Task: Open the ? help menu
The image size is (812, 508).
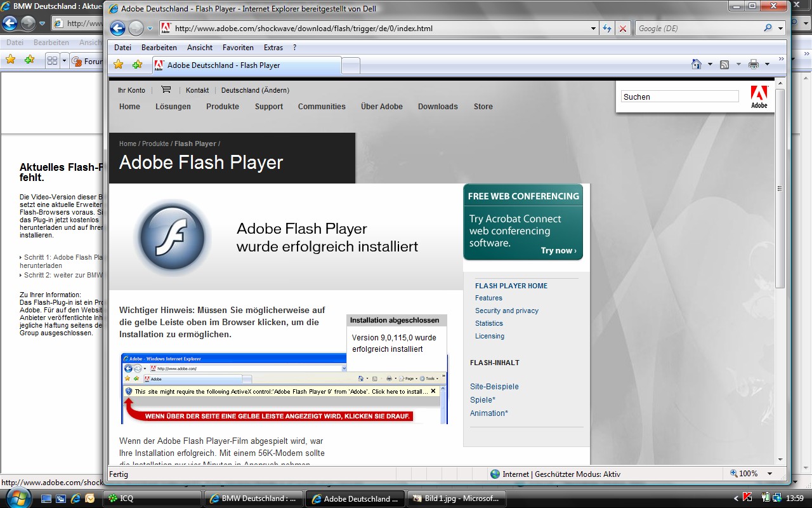Action: (x=294, y=48)
